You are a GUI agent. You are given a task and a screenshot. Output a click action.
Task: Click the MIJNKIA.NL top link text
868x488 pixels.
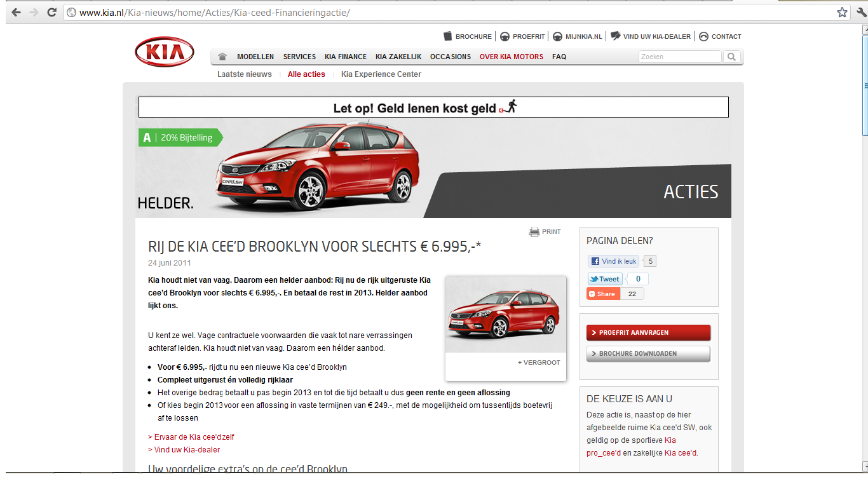point(583,36)
